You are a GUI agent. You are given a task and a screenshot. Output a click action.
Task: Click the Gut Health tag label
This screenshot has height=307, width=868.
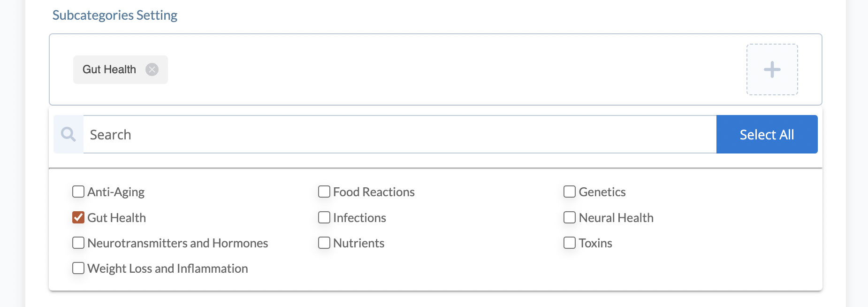(109, 69)
